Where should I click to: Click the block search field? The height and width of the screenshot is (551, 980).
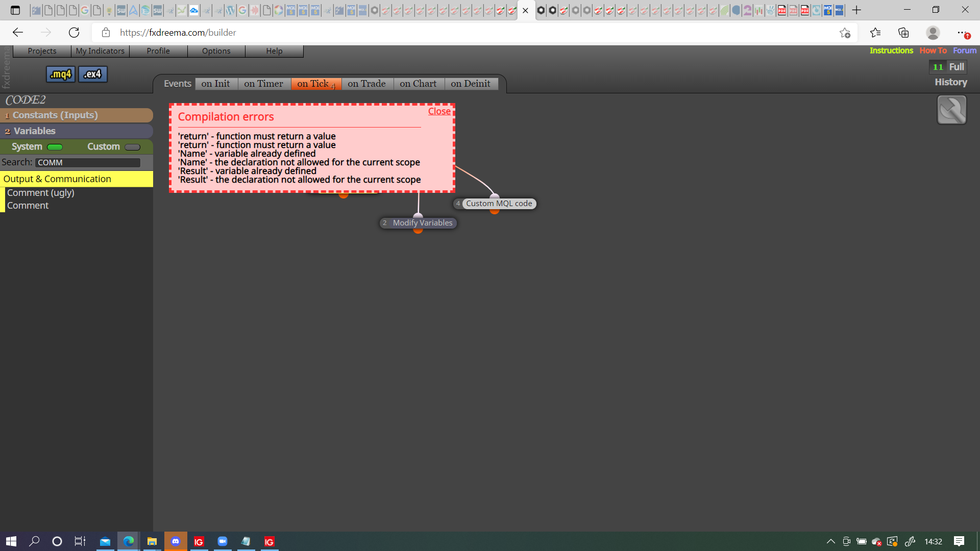coord(88,162)
